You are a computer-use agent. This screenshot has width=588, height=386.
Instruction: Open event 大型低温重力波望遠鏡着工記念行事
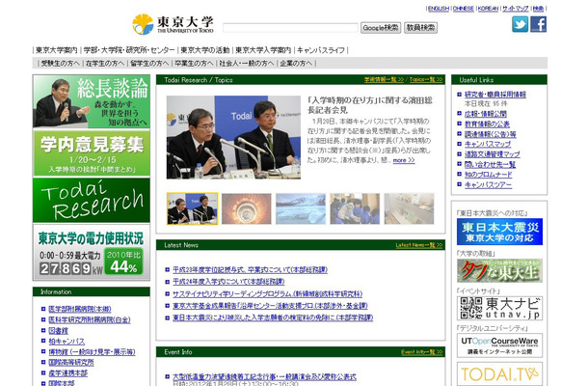(264, 376)
